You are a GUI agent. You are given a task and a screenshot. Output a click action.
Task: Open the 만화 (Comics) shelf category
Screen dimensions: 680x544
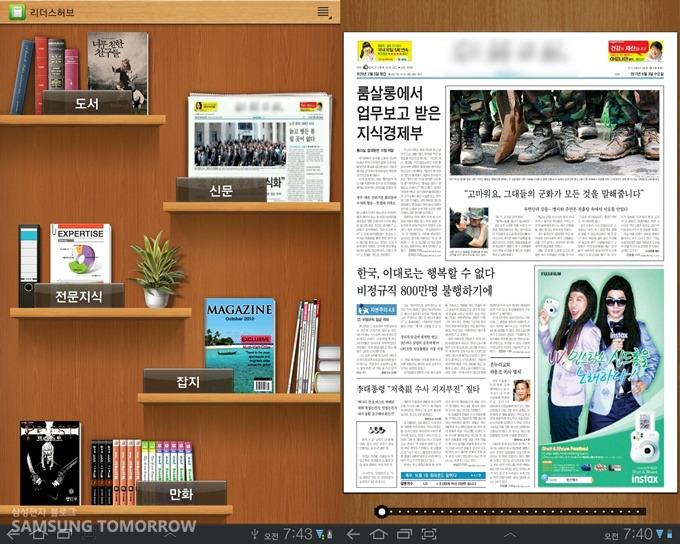pyautogui.click(x=181, y=493)
